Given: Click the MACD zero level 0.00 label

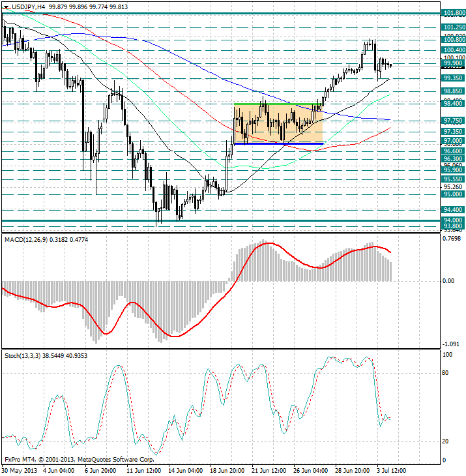Looking at the screenshot, I should (448, 281).
